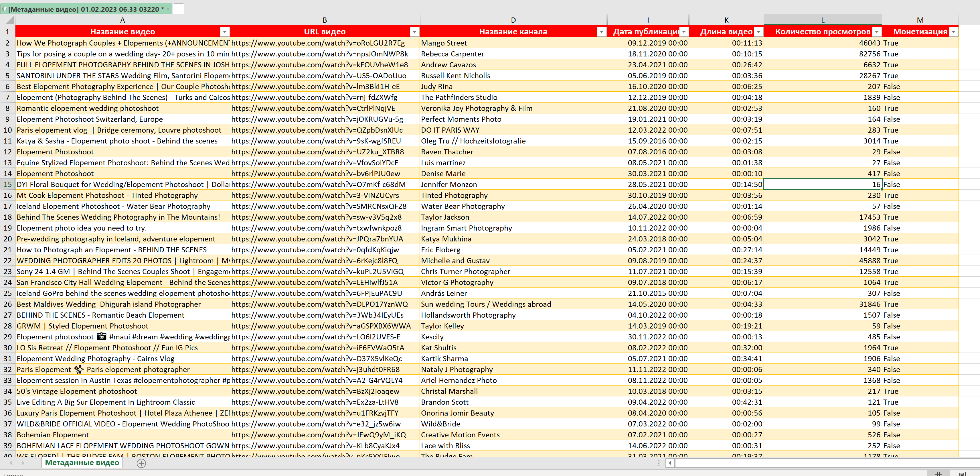Open the filter on Дата публикации column

[x=684, y=32]
